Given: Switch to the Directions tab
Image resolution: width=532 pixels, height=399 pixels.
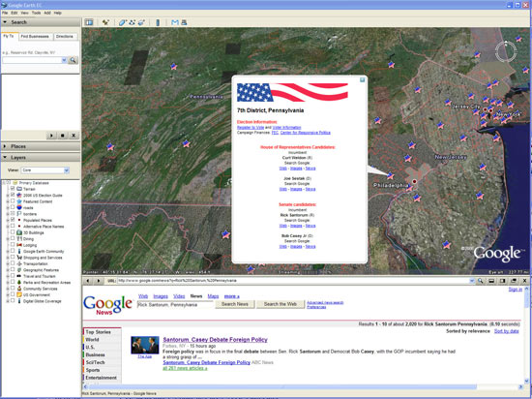Looking at the screenshot, I should pyautogui.click(x=65, y=37).
